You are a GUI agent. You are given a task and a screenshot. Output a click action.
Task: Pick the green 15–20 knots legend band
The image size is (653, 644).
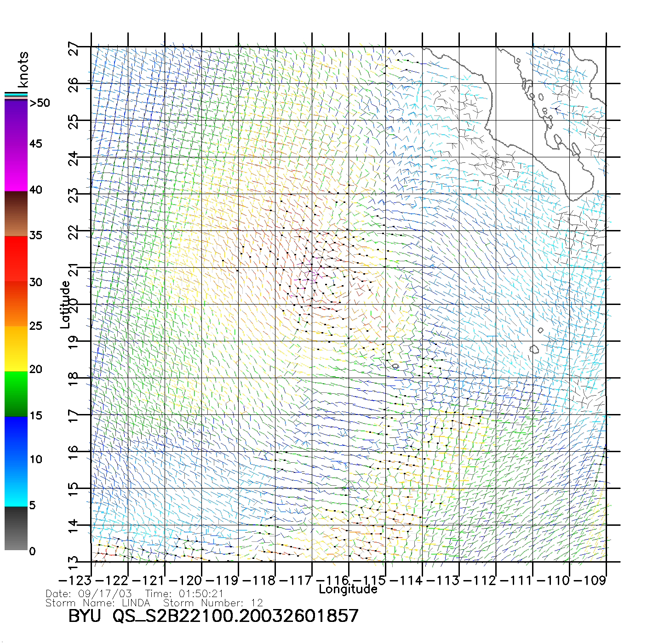[x=16, y=393]
